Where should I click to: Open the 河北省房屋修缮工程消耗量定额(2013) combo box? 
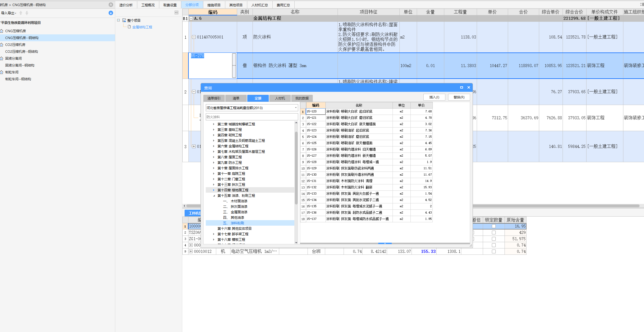coord(252,108)
